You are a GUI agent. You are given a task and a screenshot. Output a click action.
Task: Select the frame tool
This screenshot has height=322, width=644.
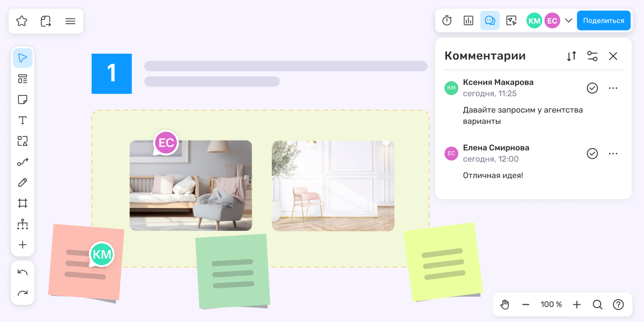tap(23, 203)
